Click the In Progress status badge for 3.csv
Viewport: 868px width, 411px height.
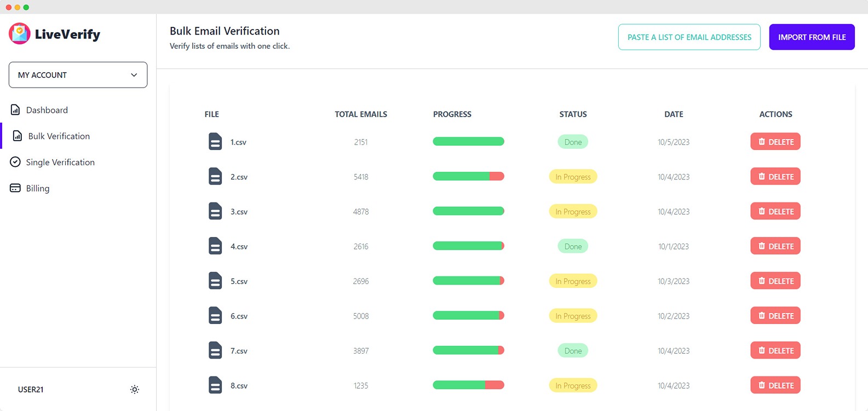[x=573, y=212]
